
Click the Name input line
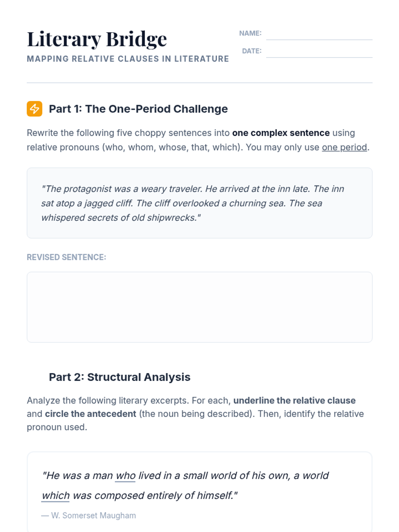coord(319,35)
